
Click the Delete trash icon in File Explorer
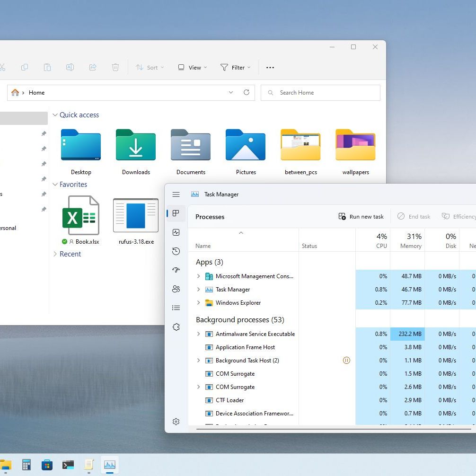115,67
